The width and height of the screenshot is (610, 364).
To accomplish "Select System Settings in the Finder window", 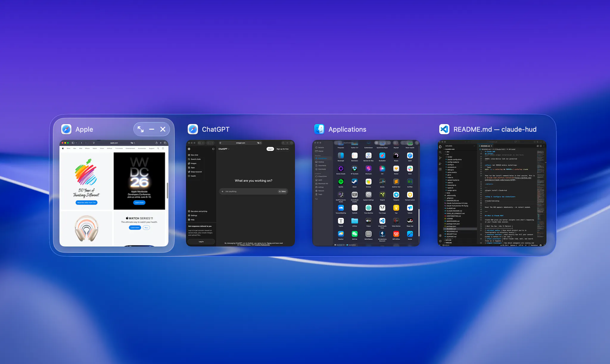I will 368,195.
